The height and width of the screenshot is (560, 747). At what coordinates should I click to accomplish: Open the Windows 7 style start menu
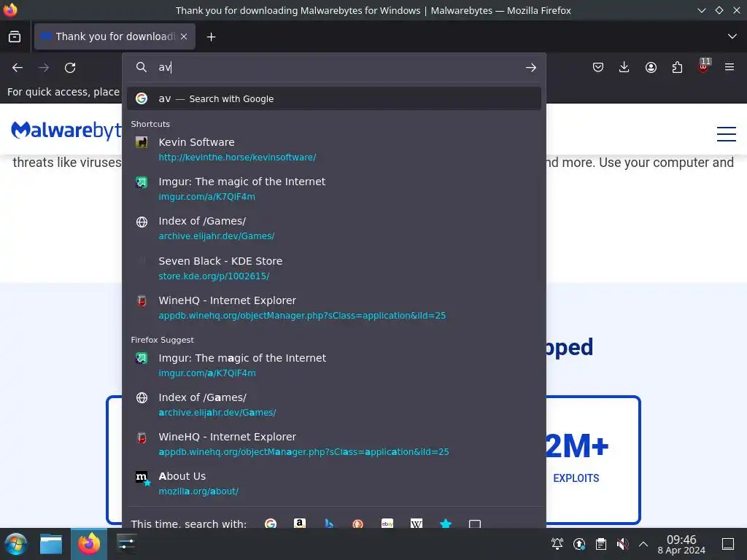(16, 544)
